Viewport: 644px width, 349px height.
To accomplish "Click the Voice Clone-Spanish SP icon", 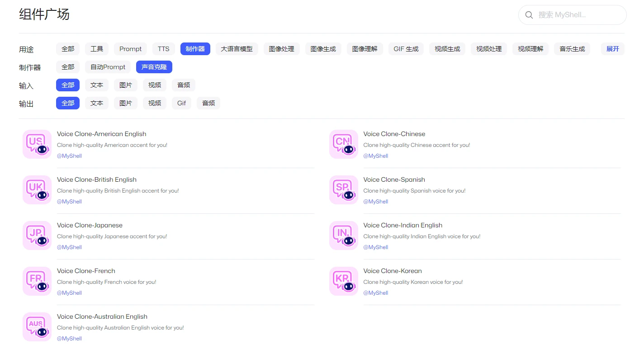I will tap(343, 189).
